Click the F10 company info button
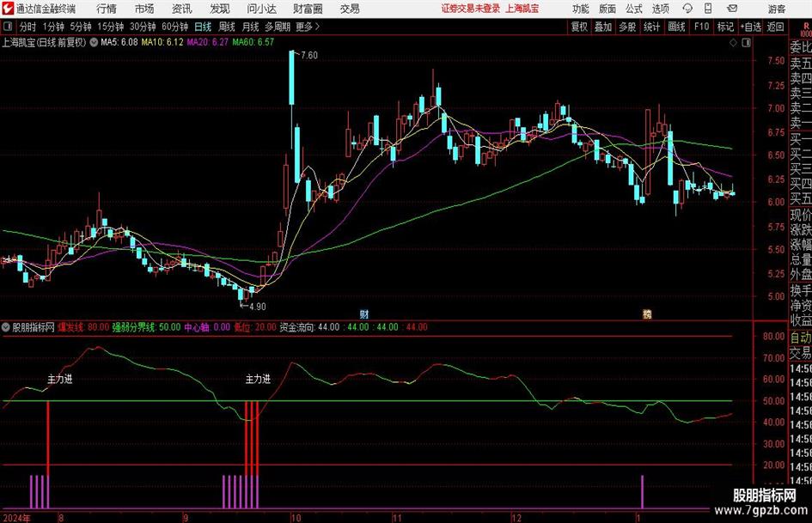812x523 pixels. (701, 27)
